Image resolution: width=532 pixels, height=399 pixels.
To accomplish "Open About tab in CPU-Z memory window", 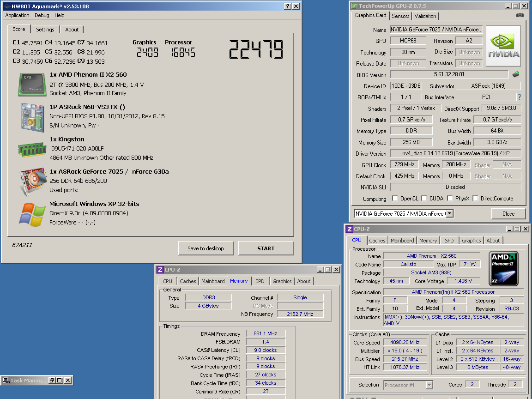I will click(x=304, y=281).
